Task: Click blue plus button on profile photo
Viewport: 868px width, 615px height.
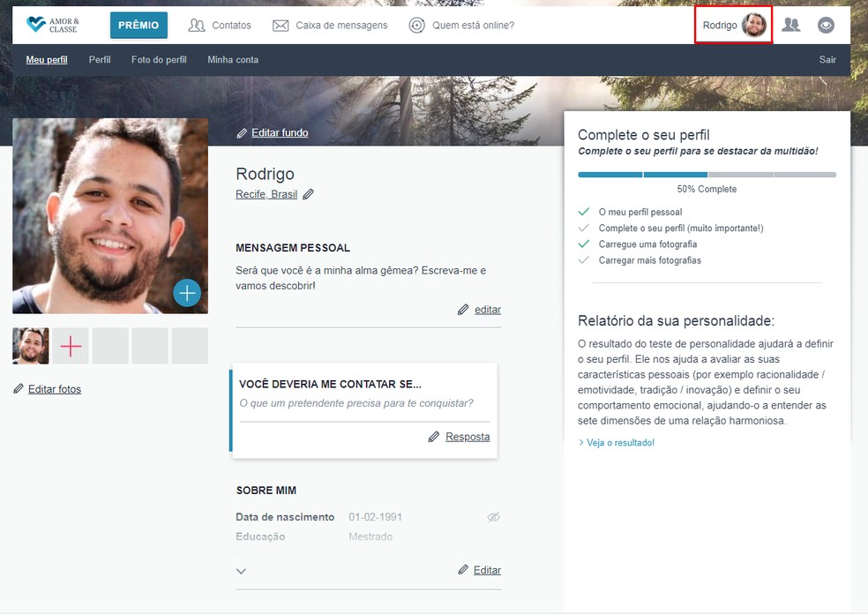Action: point(187,292)
